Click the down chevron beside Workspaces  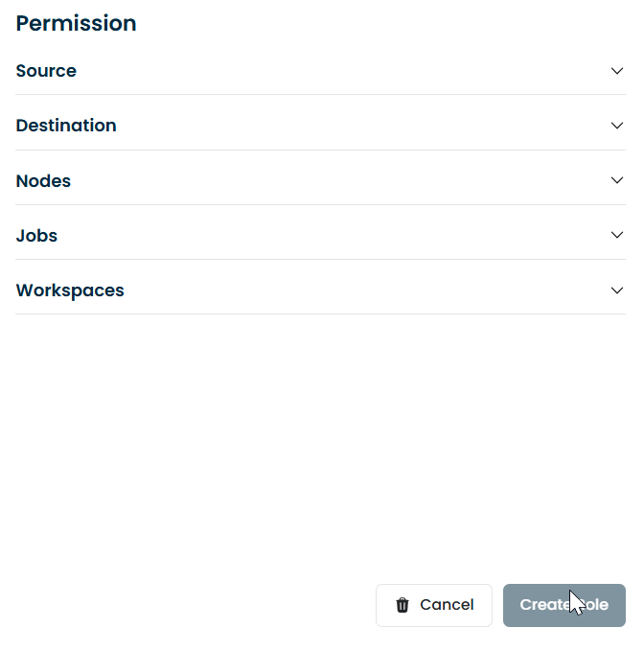pyautogui.click(x=617, y=291)
